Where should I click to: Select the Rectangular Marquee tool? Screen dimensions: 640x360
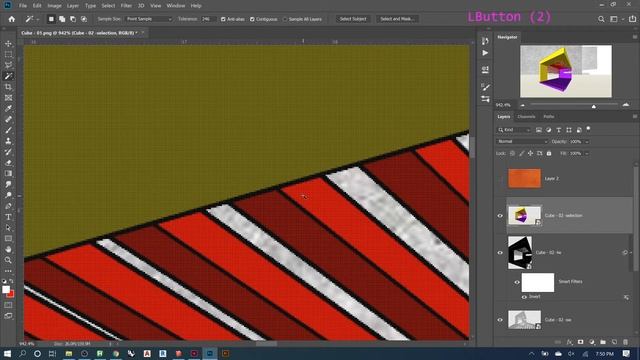pyautogui.click(x=8, y=54)
